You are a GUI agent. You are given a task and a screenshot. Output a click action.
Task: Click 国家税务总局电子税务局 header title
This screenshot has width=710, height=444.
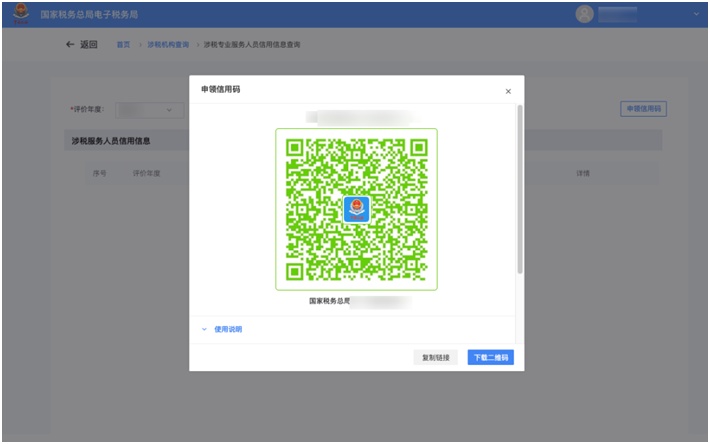coord(89,14)
